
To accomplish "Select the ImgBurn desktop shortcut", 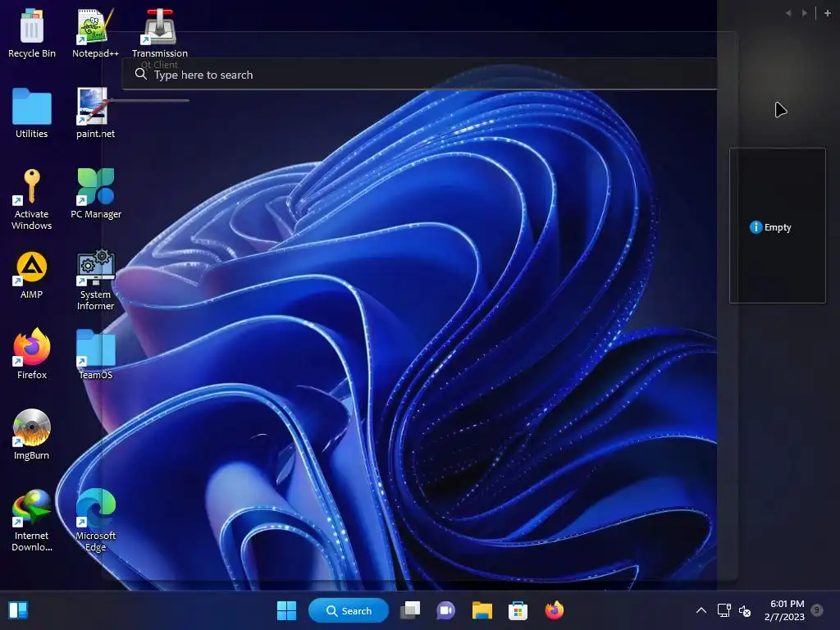I will point(32,435).
